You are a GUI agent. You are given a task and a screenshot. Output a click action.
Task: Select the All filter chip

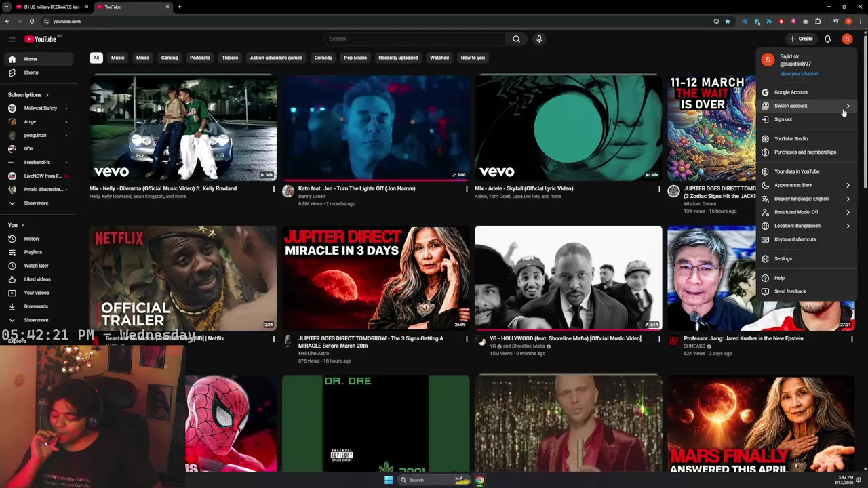click(x=96, y=58)
